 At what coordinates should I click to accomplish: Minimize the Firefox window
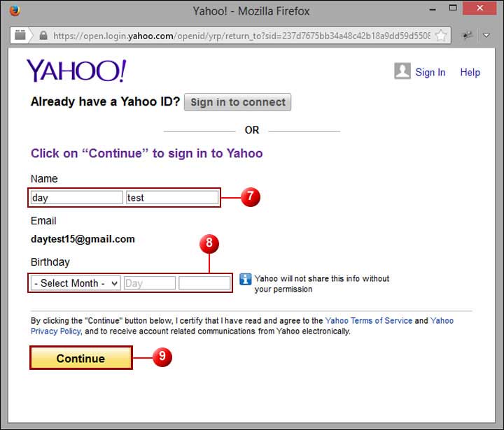[433, 10]
